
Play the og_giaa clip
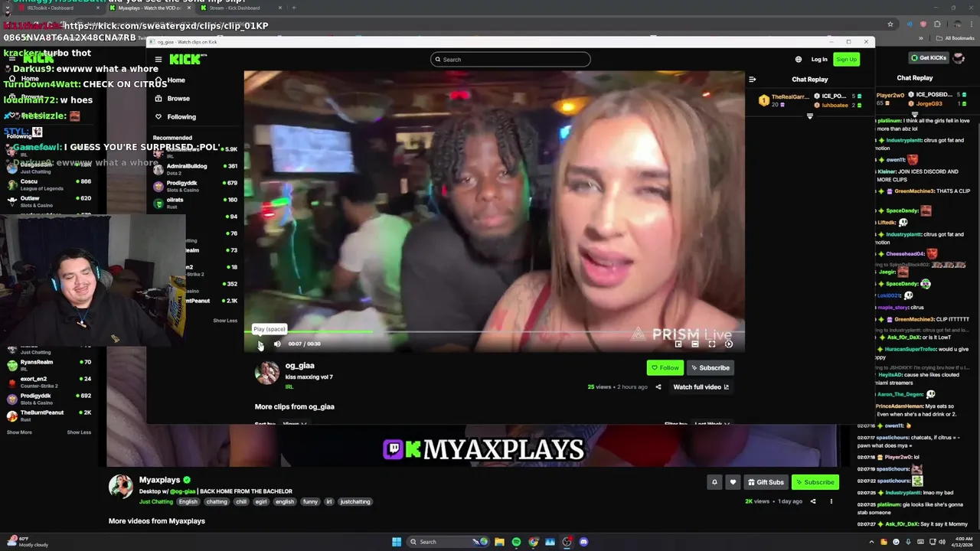point(260,344)
